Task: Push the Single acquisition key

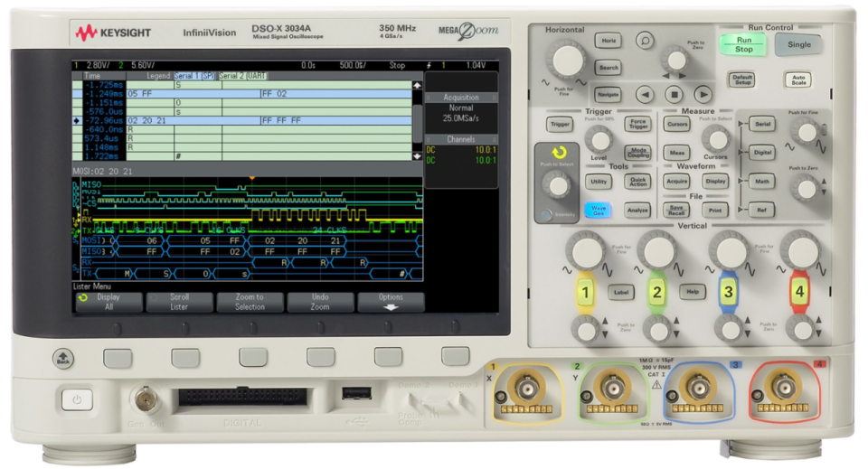Action: tap(798, 44)
